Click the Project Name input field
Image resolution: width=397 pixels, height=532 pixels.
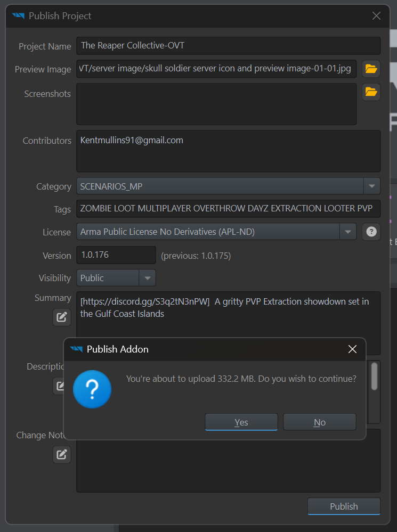(228, 45)
